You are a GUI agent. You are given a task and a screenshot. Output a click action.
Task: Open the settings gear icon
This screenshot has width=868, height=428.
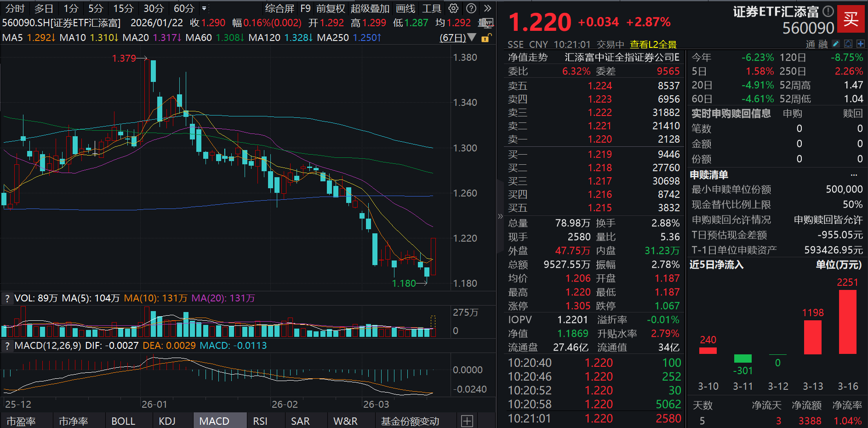(x=453, y=8)
